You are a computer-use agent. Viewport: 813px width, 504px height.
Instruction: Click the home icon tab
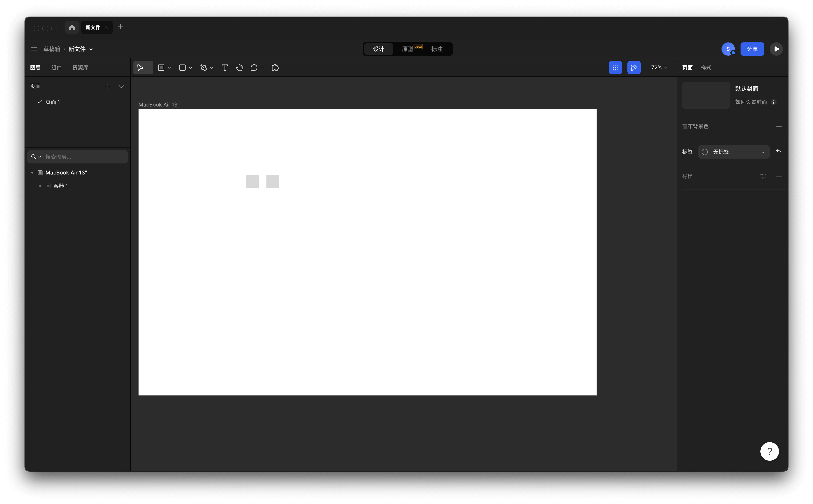pos(72,27)
